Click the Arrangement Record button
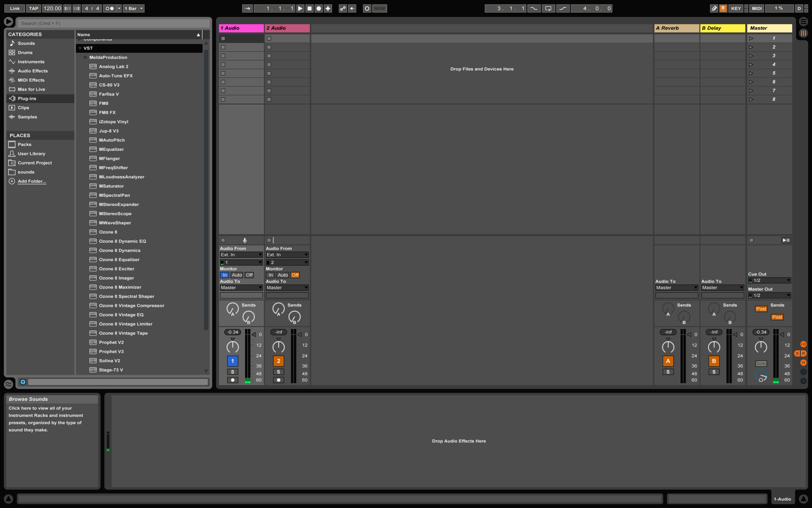 tap(319, 8)
